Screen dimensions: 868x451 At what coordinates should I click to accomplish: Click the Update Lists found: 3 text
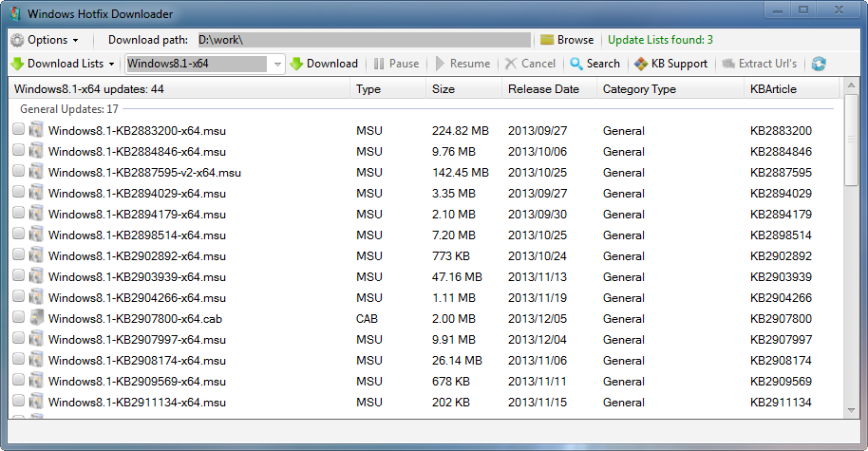click(660, 40)
